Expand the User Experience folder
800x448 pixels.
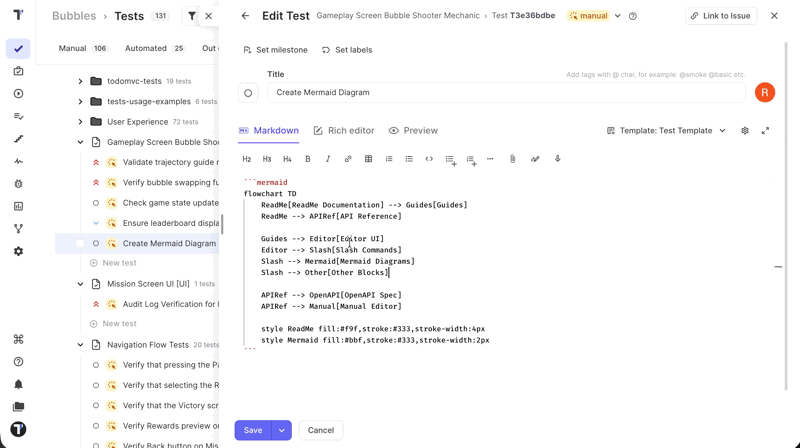coord(80,122)
